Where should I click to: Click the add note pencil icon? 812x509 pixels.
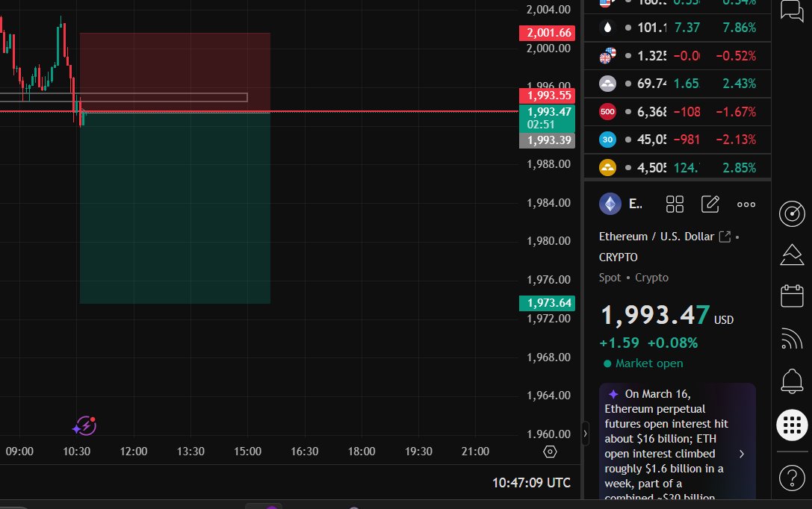[x=710, y=204]
